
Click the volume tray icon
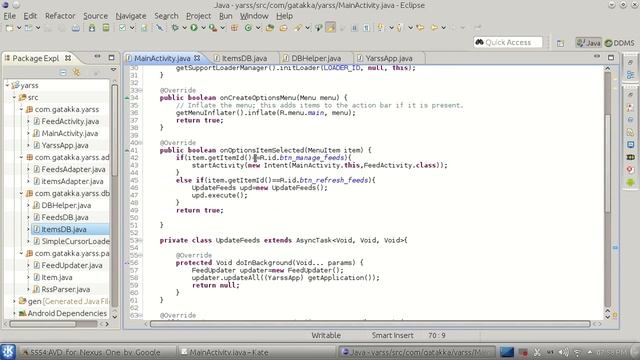click(564, 352)
